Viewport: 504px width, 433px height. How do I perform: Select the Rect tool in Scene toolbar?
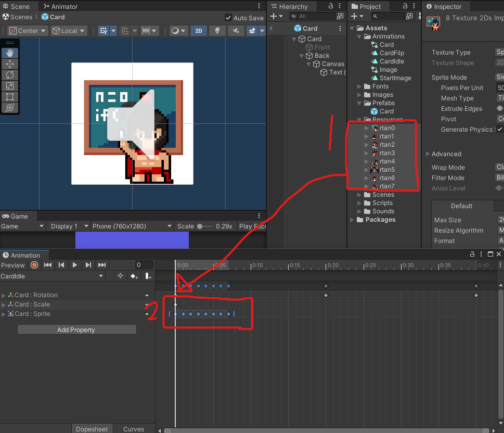pos(10,97)
